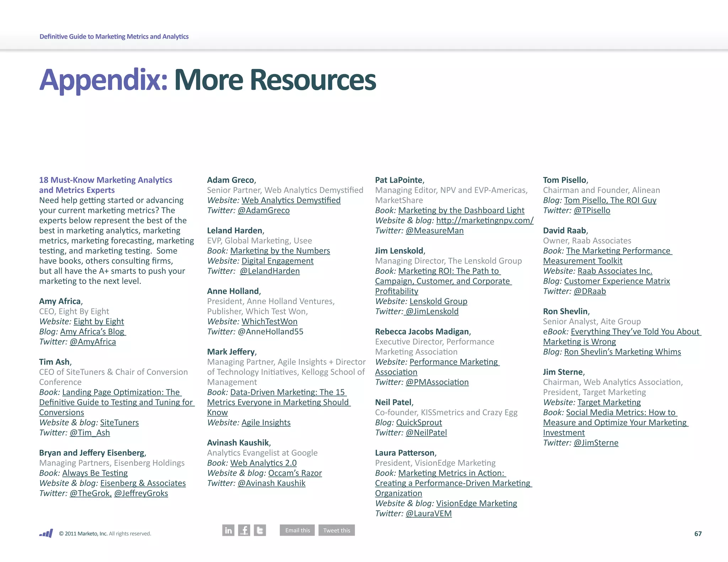Viewport: 728px width, 562px height.
Task: Open the Agile Insights website link
Action: [266, 422]
